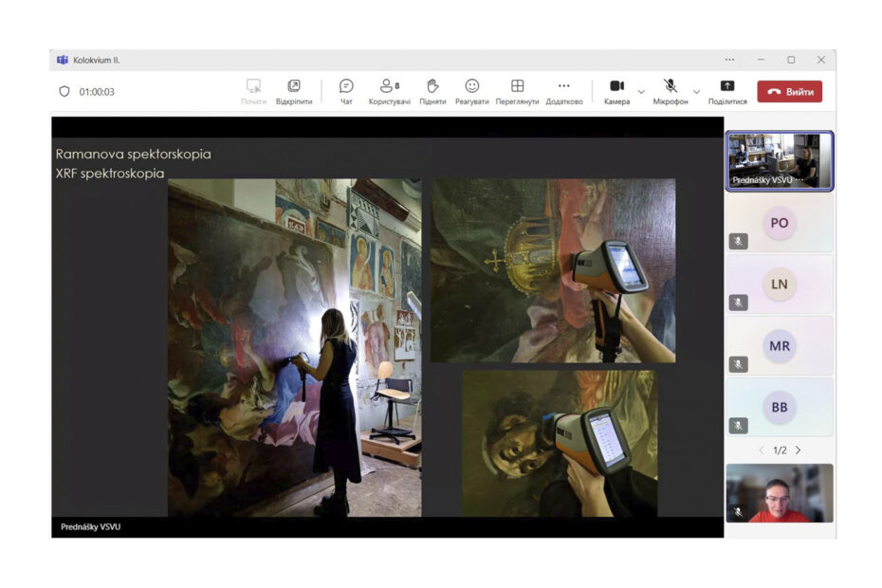
Task: Raise hand with Підняти
Action: (x=432, y=92)
